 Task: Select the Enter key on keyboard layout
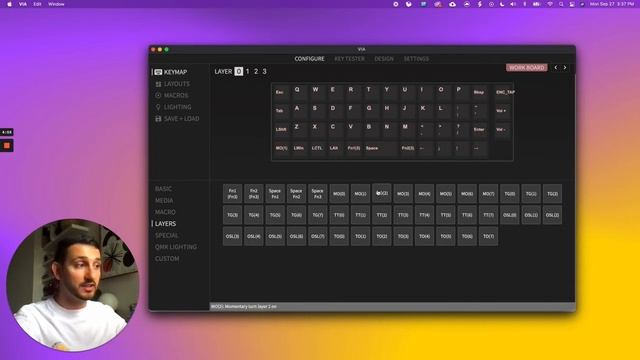coord(479,130)
